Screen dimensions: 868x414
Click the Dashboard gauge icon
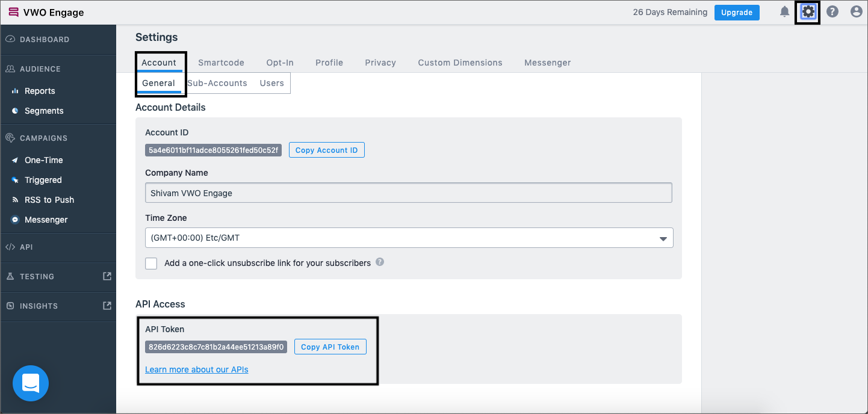[x=10, y=39]
